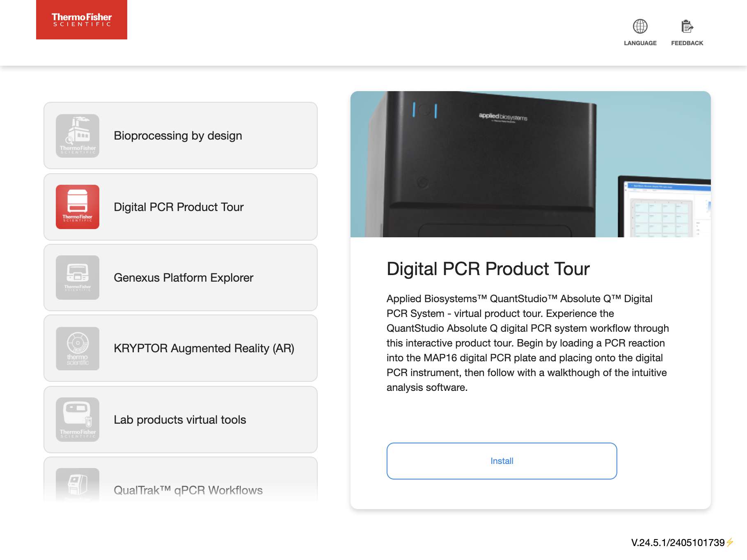Select Lab products virtual tools entry
Viewport: 747px width, 560px height.
181,420
